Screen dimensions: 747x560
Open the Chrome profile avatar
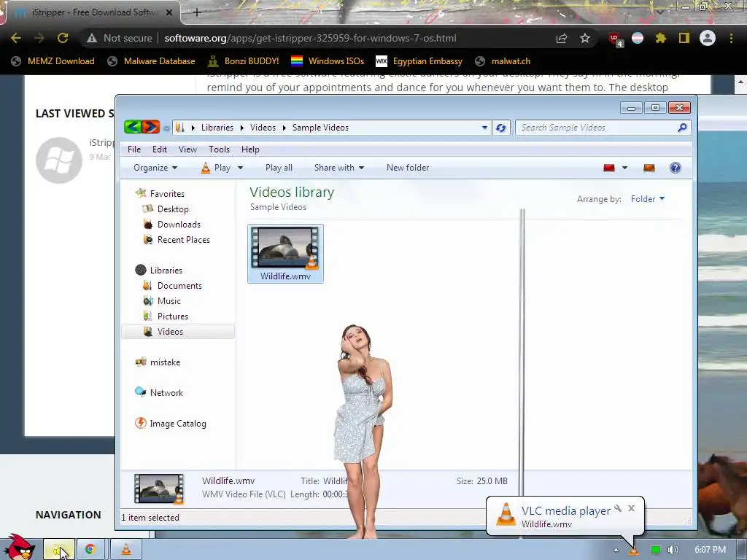tap(708, 38)
